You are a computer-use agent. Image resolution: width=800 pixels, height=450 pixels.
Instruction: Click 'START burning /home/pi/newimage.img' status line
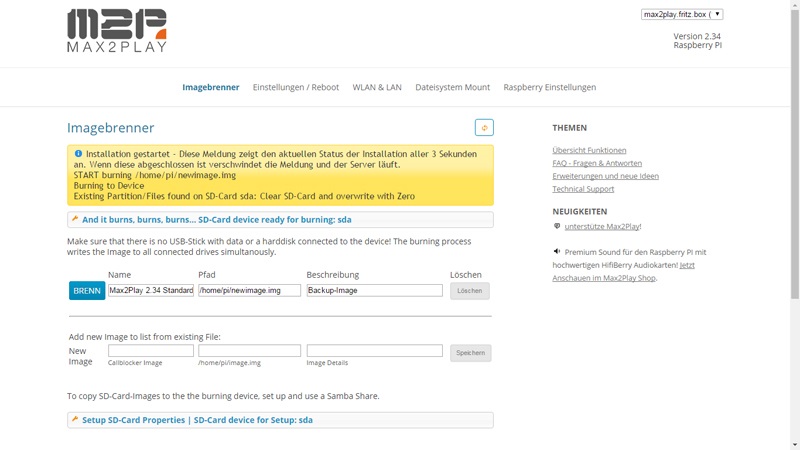pos(155,175)
